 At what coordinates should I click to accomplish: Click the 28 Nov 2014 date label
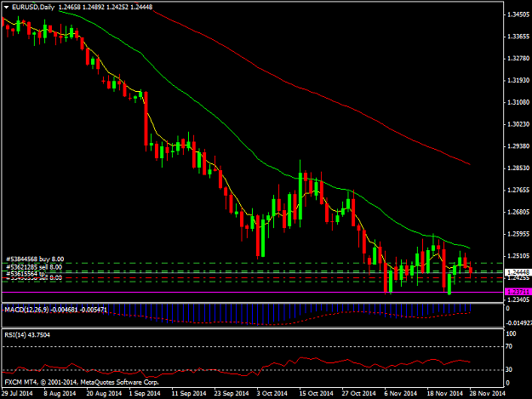487,393
